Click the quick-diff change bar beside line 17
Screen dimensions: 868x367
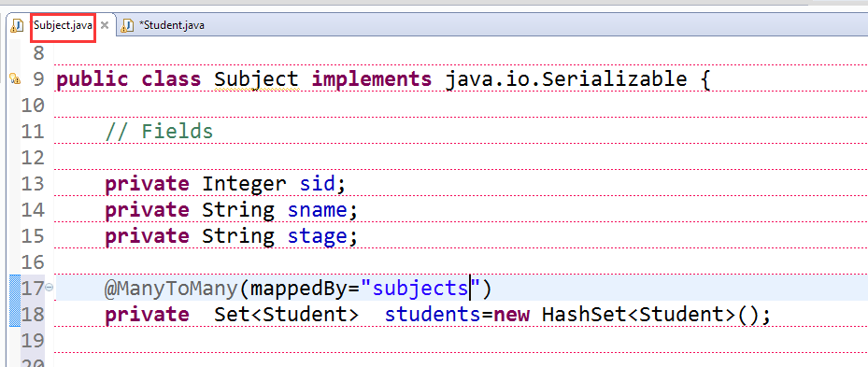(x=15, y=301)
